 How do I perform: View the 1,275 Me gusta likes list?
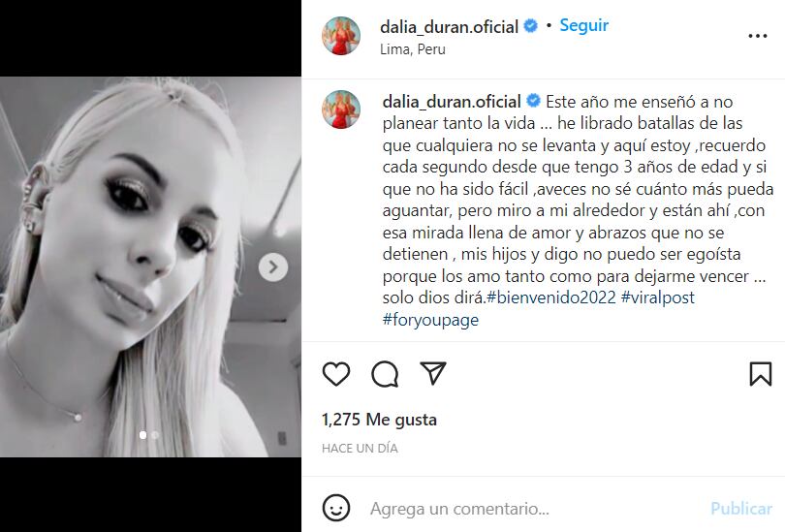[x=379, y=420]
